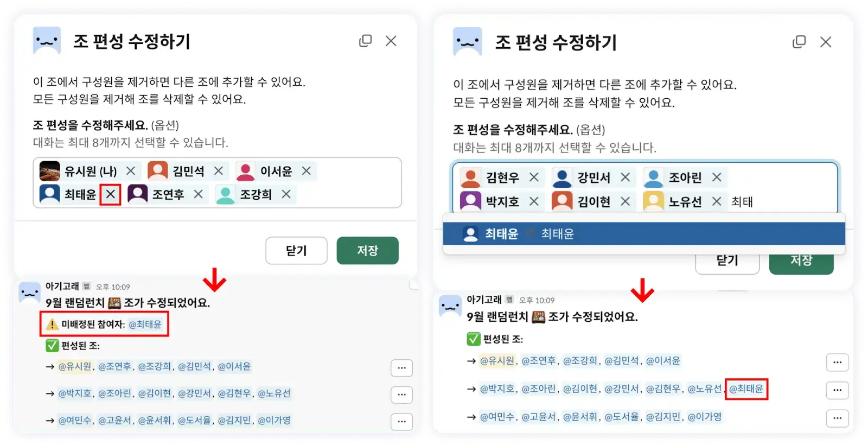Select 최태윤 suggestion in dropdown list
Screen dimensions: 868x445
(644, 234)
